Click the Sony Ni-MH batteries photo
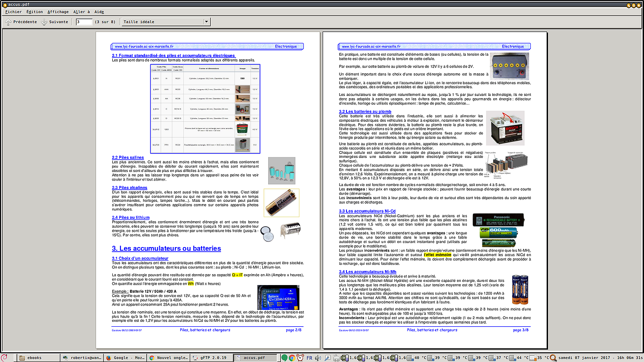Image resolution: width=644 pixels, height=362 pixels. coord(521,289)
